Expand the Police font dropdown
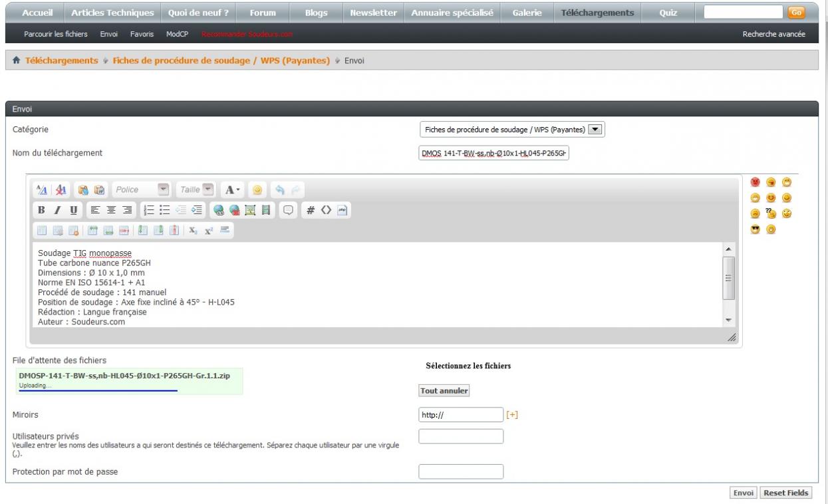 click(x=164, y=189)
